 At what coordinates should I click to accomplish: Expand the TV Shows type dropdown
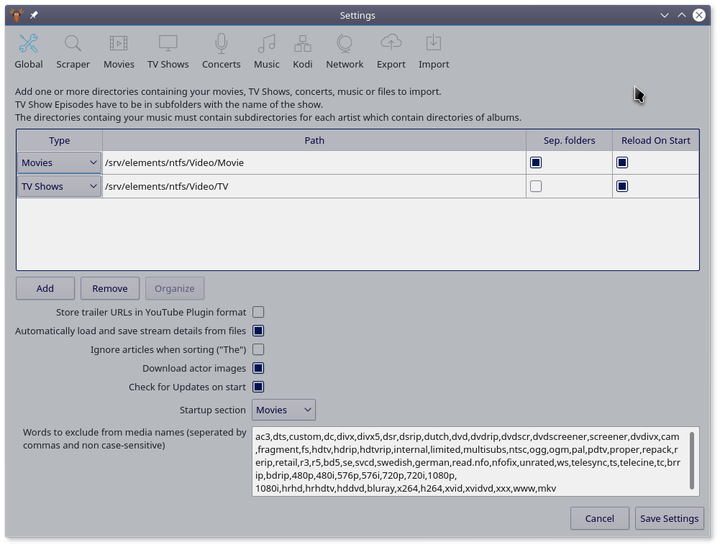59,187
